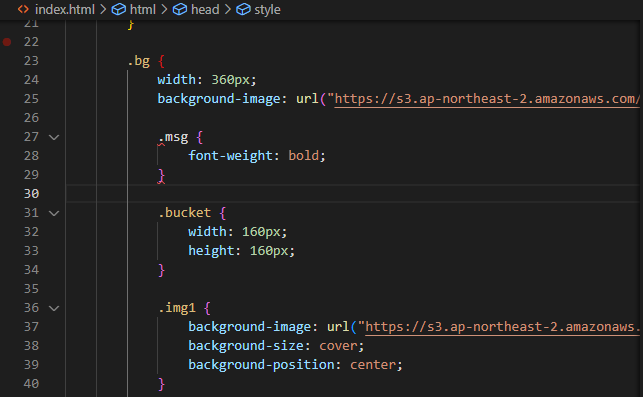
Task: Collapse the .bucket block on line 31
Action: [x=54, y=213]
